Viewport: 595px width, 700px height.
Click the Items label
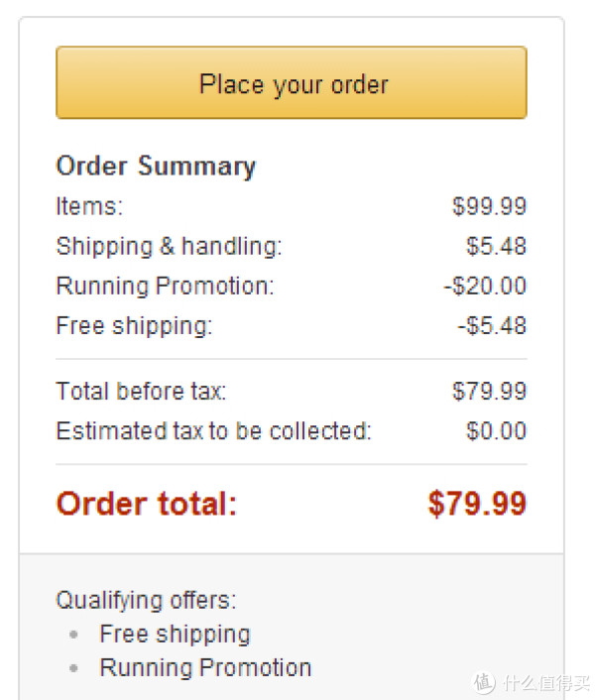click(x=89, y=206)
